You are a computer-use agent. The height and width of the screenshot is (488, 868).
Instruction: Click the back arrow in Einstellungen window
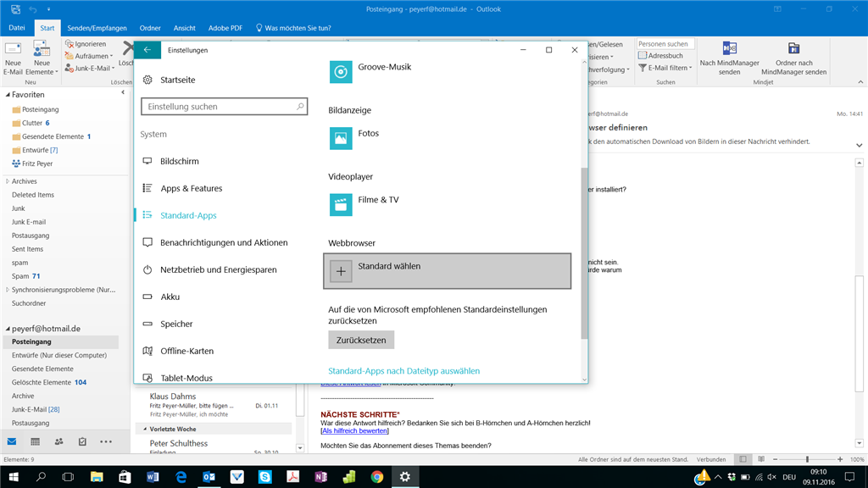coord(147,50)
